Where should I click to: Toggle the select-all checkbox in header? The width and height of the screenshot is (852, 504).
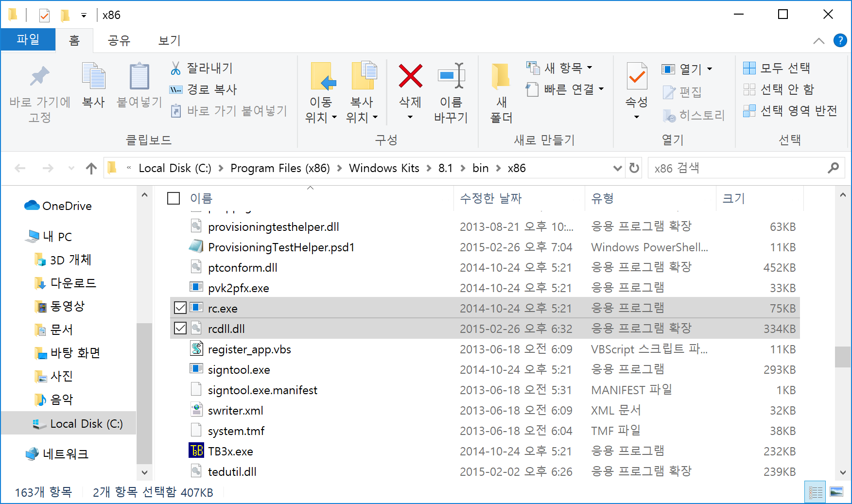[x=174, y=198]
